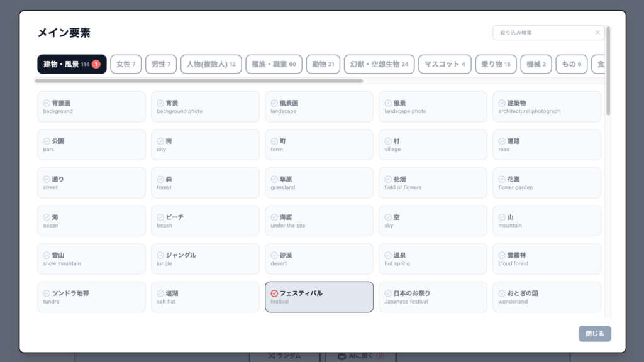Switch to the 女性 category tab
Viewport: 644px width, 362px height.
pyautogui.click(x=126, y=64)
